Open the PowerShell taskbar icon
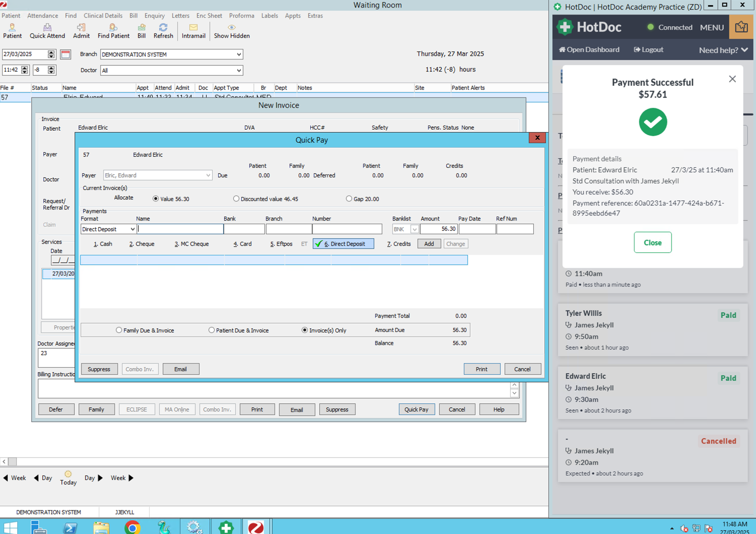This screenshot has width=756, height=534. tap(70, 527)
